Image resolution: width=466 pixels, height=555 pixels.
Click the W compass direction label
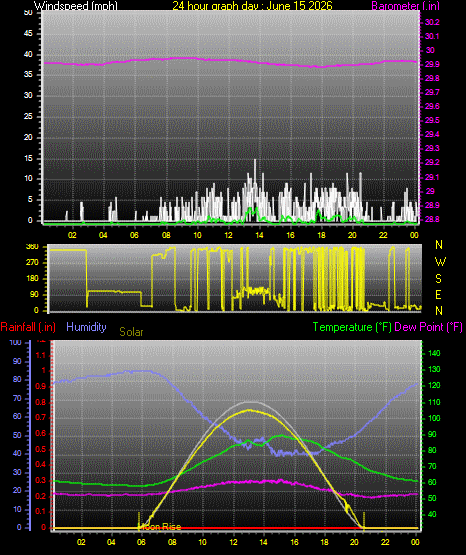[x=440, y=262]
